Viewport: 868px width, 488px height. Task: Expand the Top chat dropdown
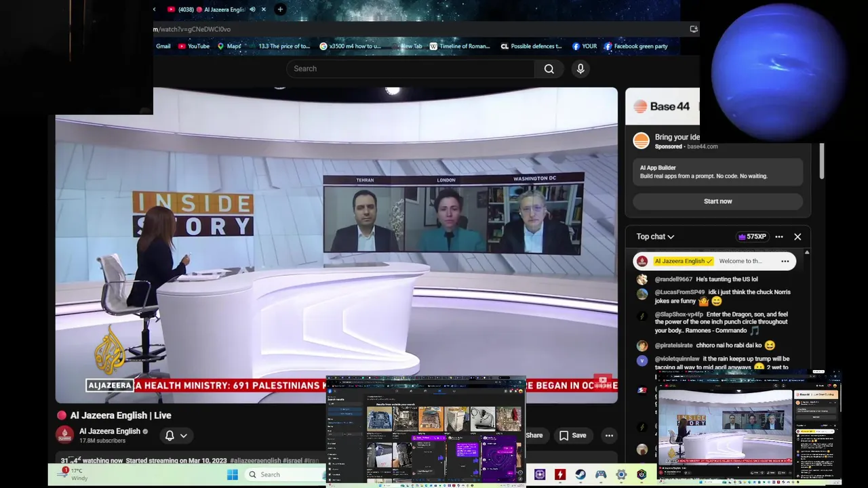655,237
